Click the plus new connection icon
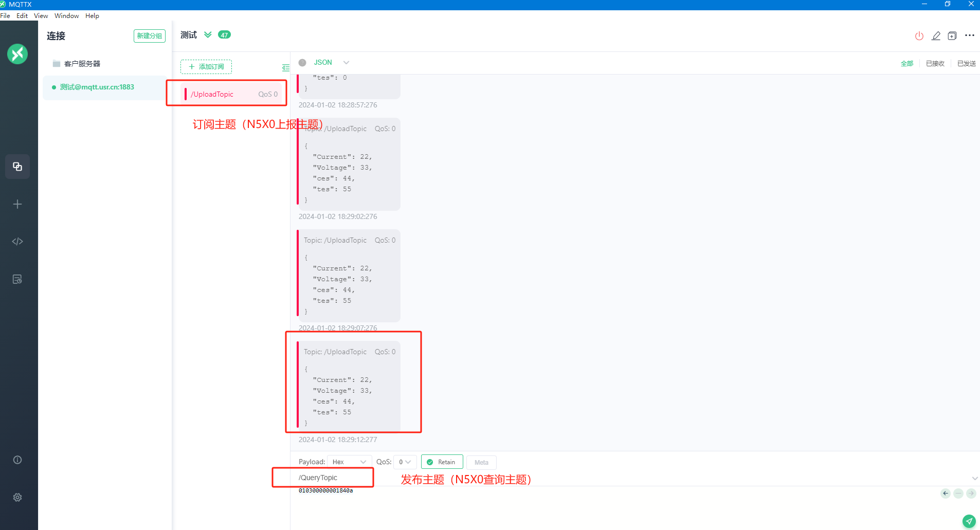 (17, 204)
